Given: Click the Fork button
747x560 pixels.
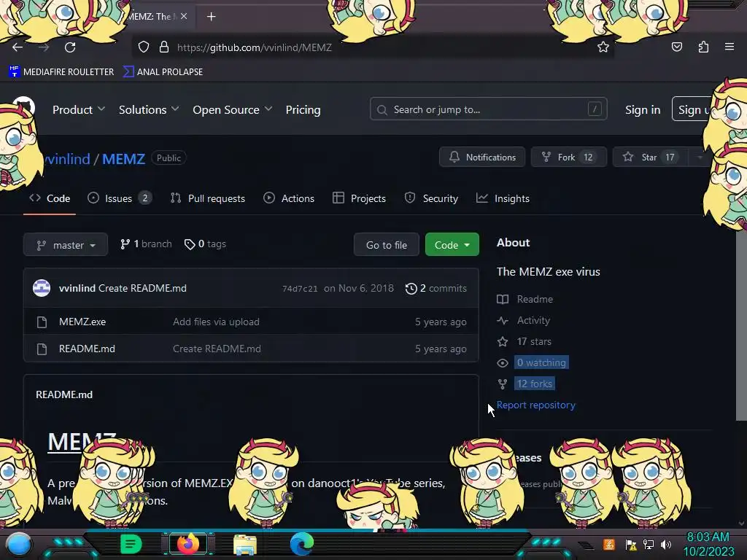Looking at the screenshot, I should click(x=569, y=157).
